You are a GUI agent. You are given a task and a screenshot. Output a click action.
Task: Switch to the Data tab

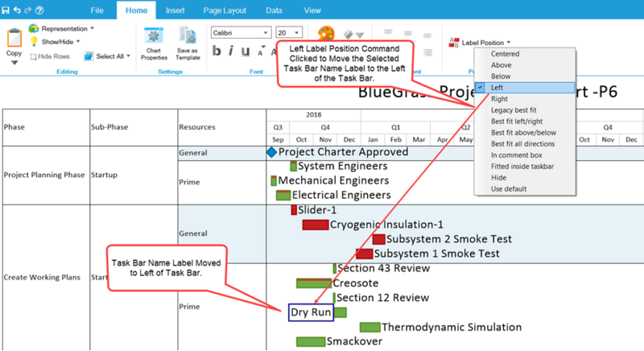pos(274,10)
